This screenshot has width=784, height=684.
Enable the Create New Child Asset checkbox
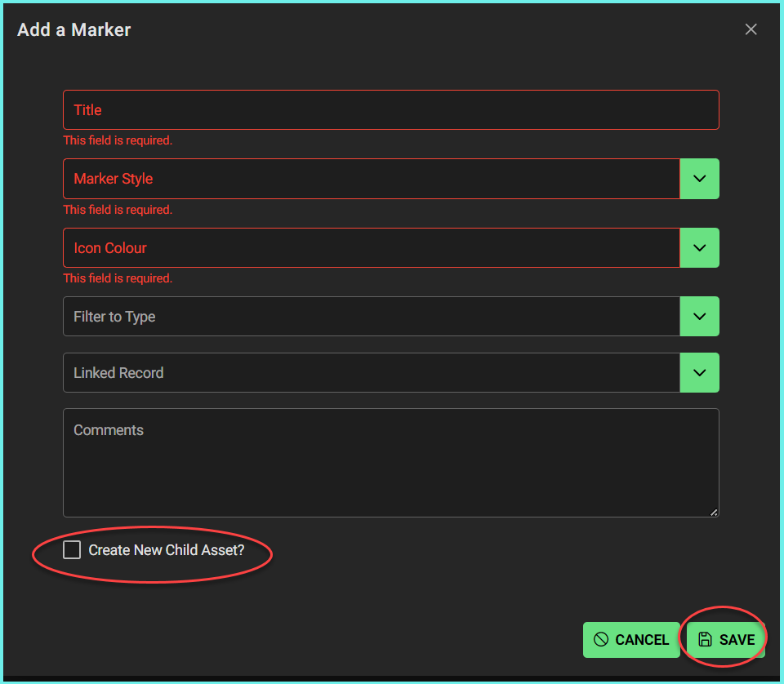[73, 550]
